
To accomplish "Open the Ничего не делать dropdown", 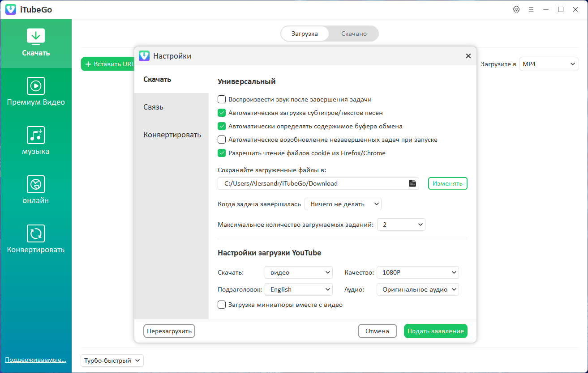I will (343, 204).
